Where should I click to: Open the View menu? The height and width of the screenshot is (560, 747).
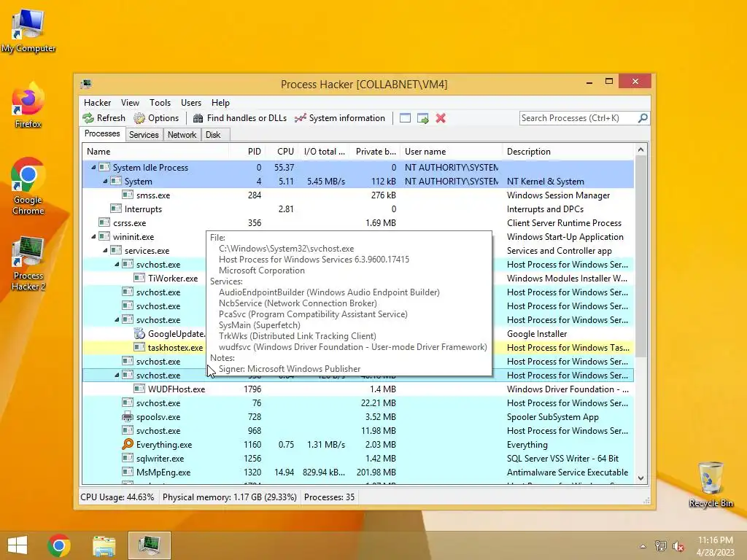tap(130, 102)
